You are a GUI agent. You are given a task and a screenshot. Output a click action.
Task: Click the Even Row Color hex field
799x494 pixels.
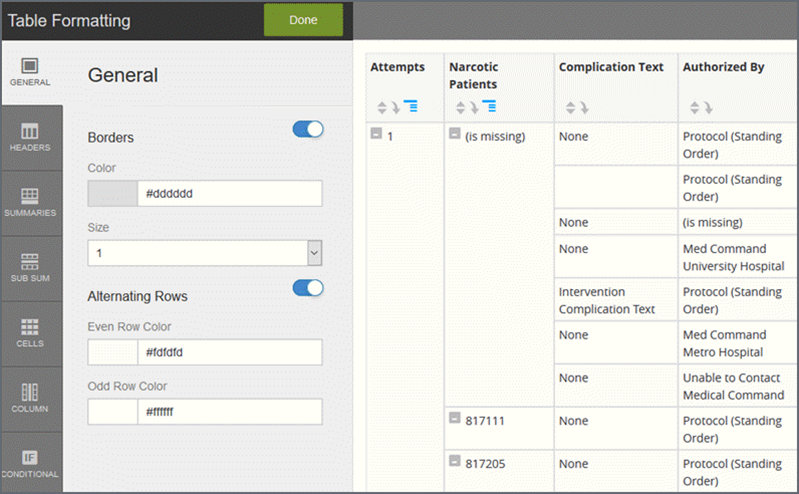pos(230,352)
